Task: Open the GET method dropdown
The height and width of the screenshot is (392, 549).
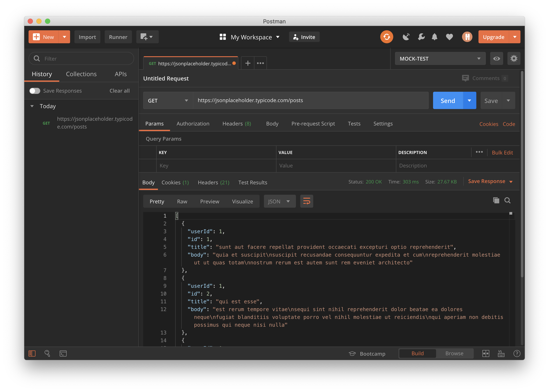Action: [168, 101]
